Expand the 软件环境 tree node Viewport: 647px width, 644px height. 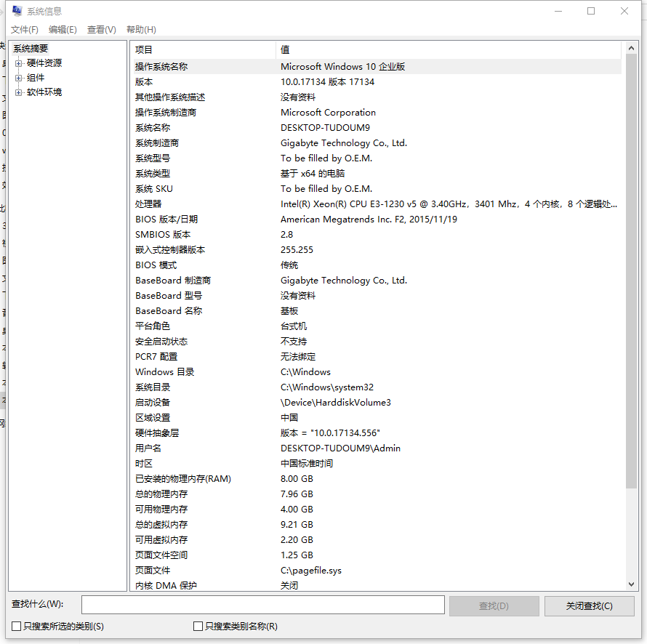(x=18, y=92)
